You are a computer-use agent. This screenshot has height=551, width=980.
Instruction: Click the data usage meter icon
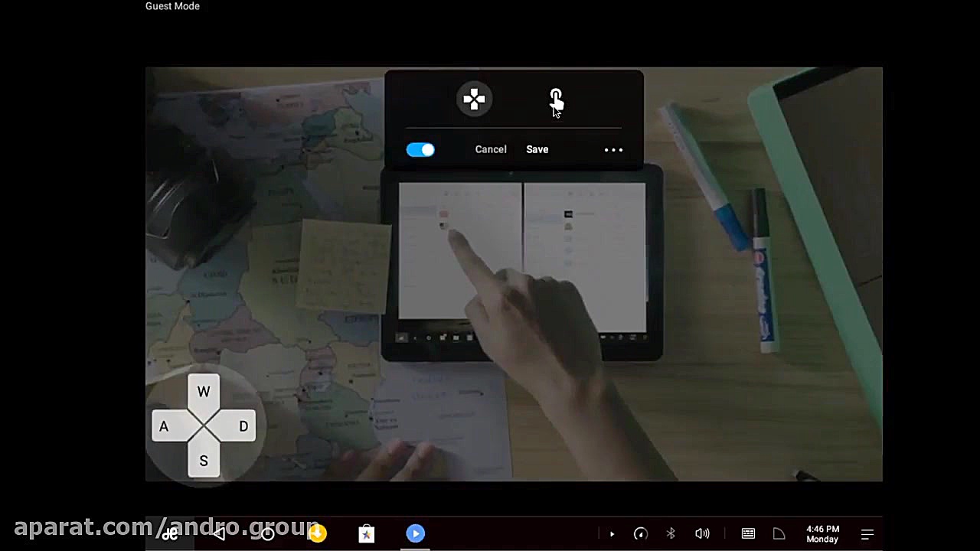pyautogui.click(x=641, y=533)
